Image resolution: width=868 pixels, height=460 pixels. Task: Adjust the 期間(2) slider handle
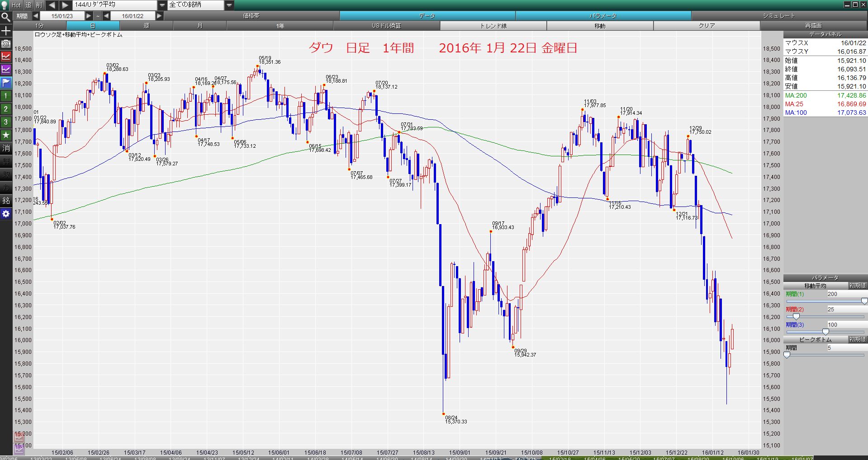pos(796,317)
